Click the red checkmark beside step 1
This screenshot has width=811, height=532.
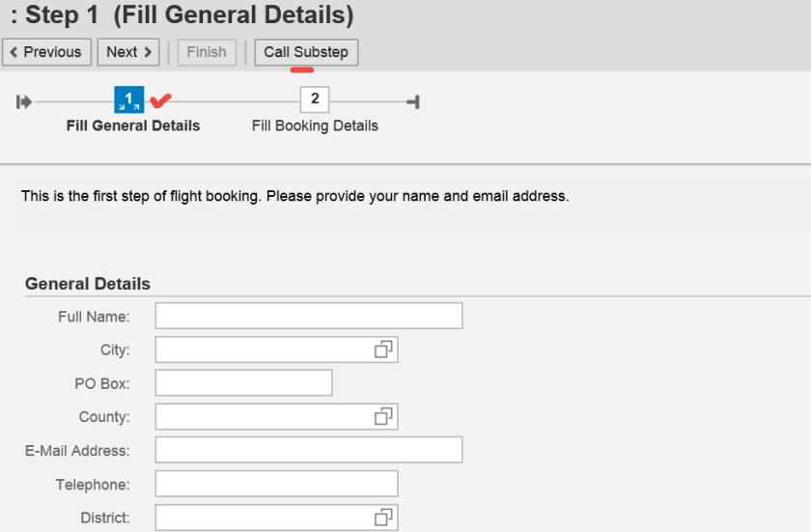(x=161, y=99)
